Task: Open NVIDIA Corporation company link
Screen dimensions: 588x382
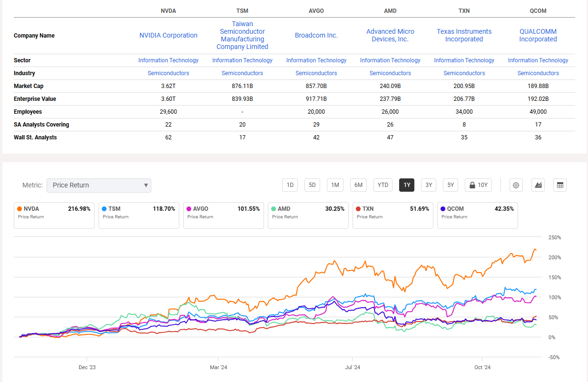Action: point(168,35)
